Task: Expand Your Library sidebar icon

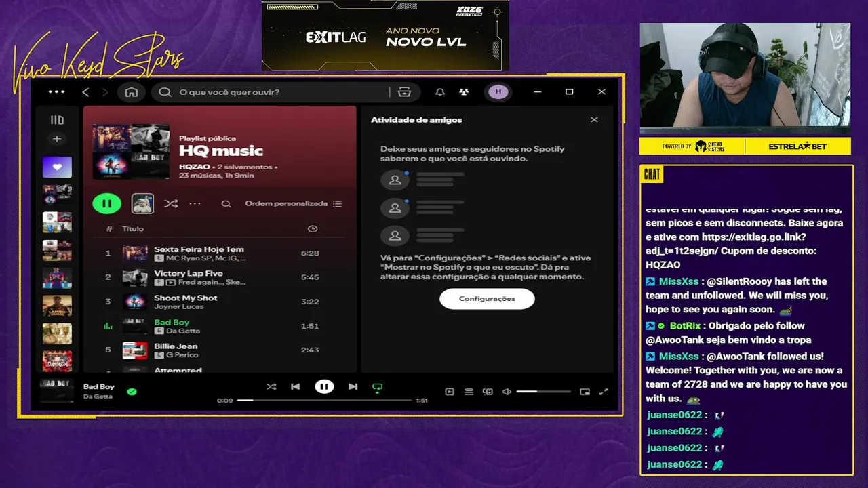Action: tap(57, 120)
